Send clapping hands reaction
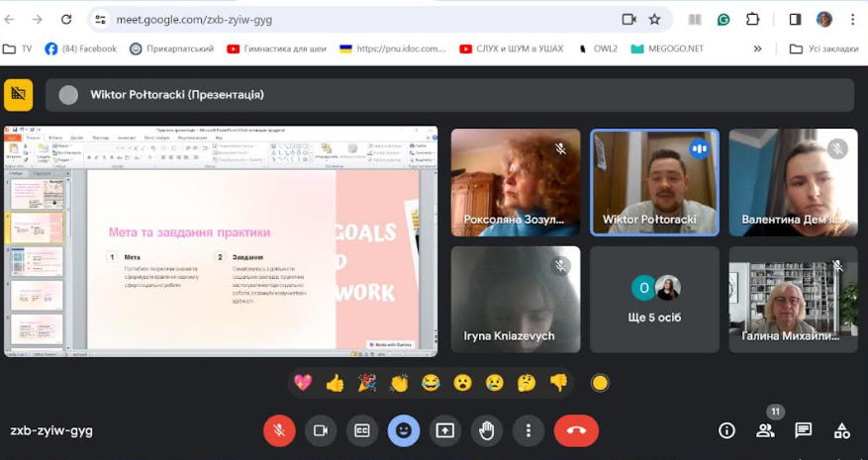This screenshot has height=460, width=868. coord(399,383)
